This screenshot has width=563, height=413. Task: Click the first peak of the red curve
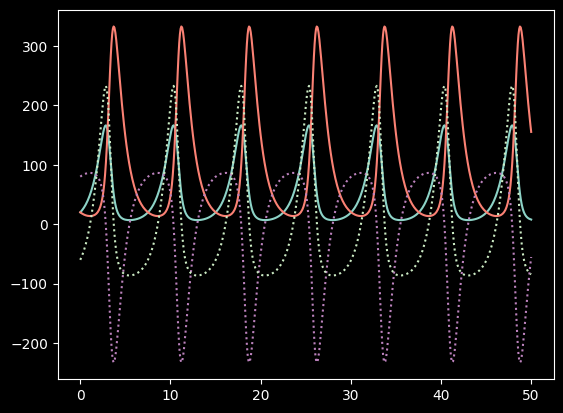(114, 27)
